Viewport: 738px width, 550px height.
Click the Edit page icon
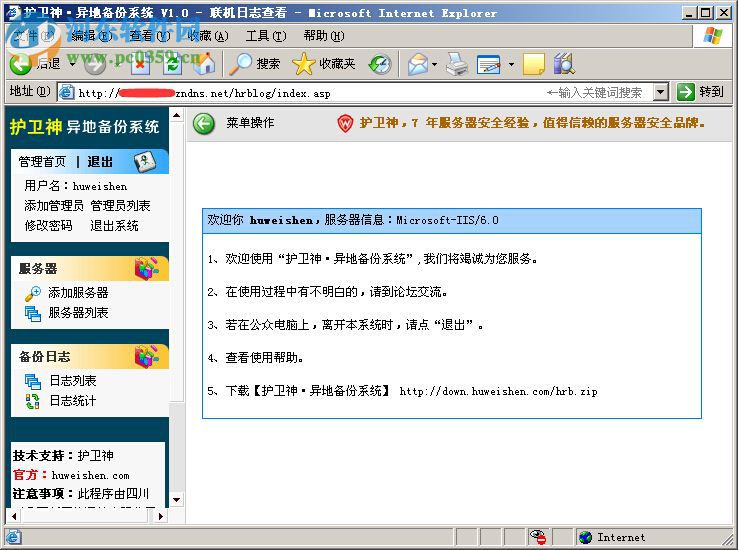click(x=489, y=64)
